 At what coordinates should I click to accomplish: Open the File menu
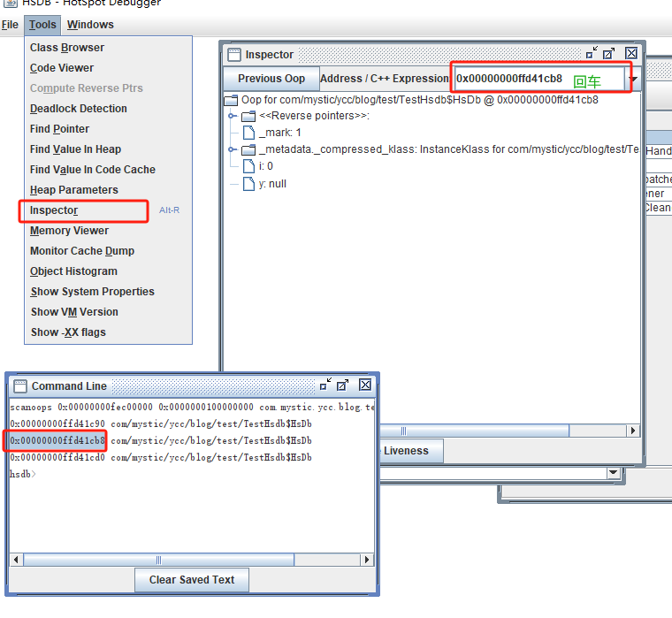pyautogui.click(x=10, y=25)
